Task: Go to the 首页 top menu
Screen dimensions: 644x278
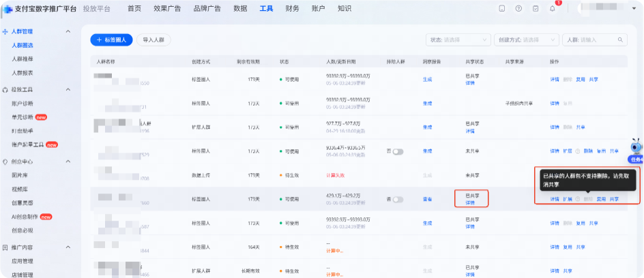Action: coord(134,9)
